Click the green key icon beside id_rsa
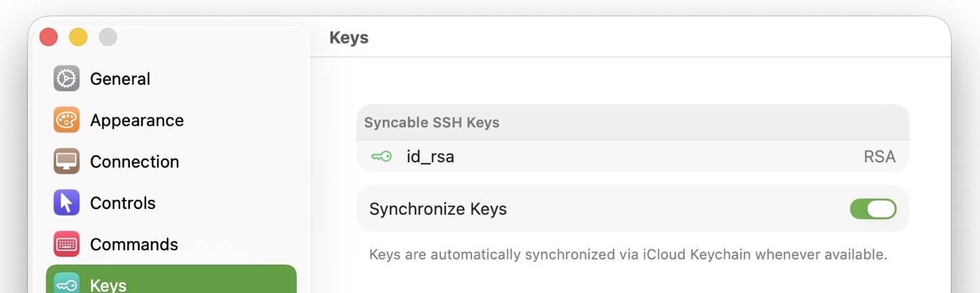Image resolution: width=980 pixels, height=293 pixels. pyautogui.click(x=381, y=156)
